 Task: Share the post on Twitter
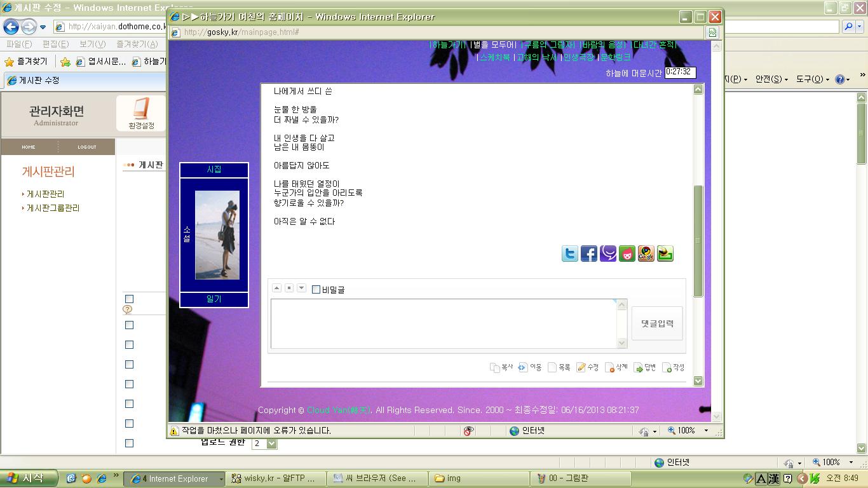pyautogui.click(x=570, y=254)
